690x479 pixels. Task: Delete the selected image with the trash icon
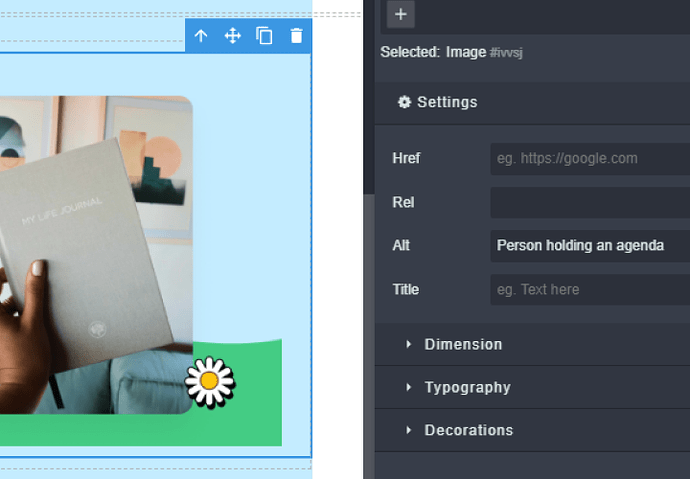(297, 36)
